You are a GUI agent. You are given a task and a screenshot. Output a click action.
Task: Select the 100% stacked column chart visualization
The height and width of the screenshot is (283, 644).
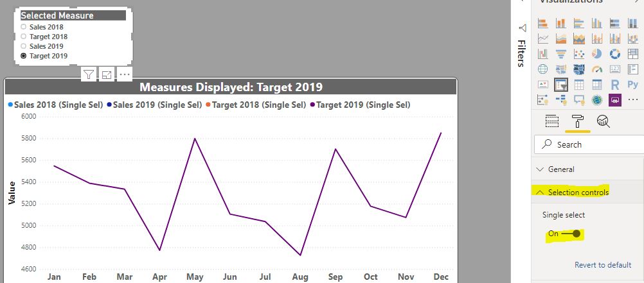coord(633,23)
